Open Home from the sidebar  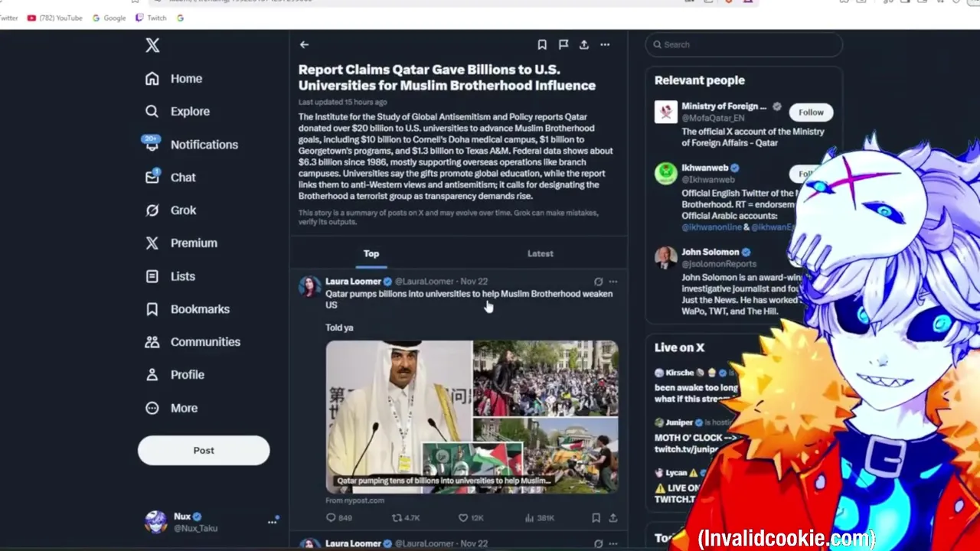[174, 79]
